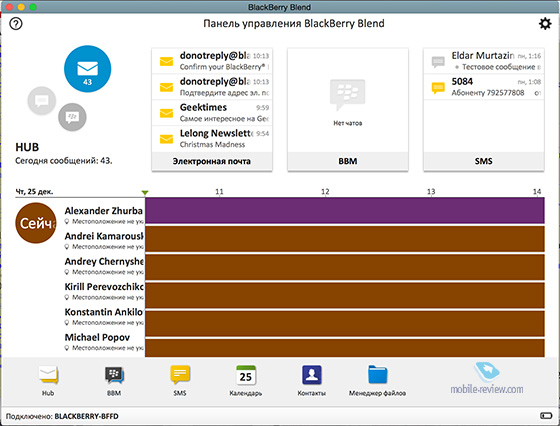Select contact Kirill Perevozchikov
Screen dimensions: 560x426
104,291
